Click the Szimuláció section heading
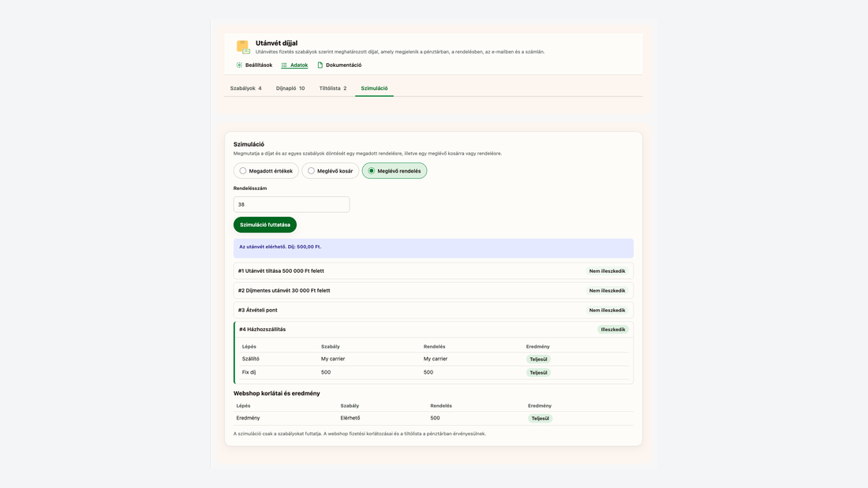 249,144
